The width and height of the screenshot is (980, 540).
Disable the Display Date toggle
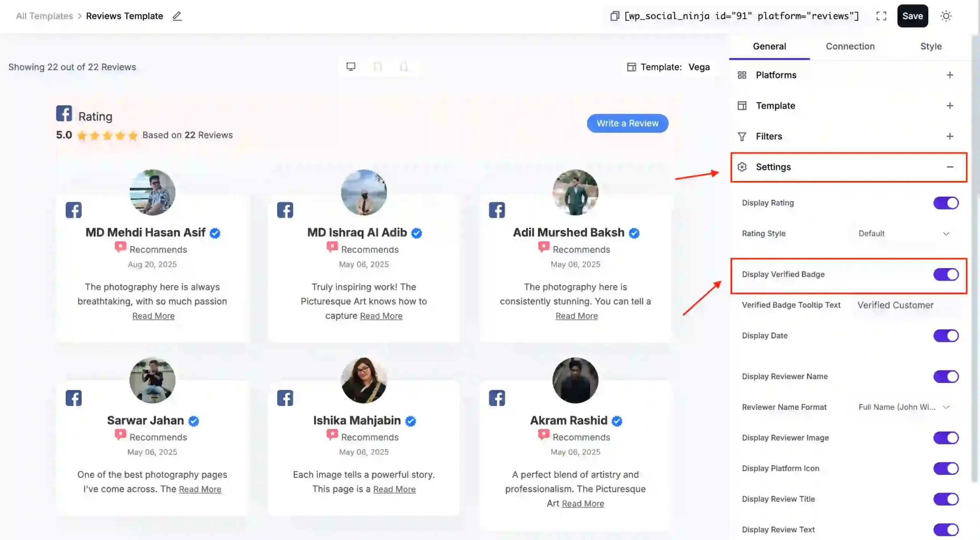click(x=946, y=335)
